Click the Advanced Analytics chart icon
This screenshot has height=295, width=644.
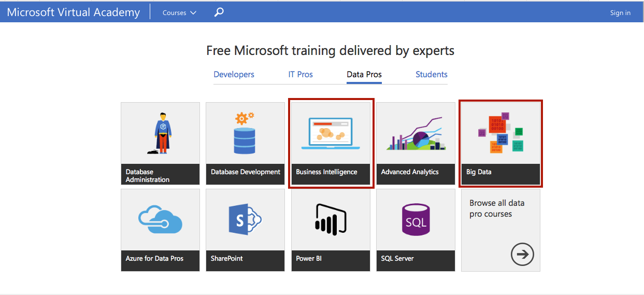416,133
